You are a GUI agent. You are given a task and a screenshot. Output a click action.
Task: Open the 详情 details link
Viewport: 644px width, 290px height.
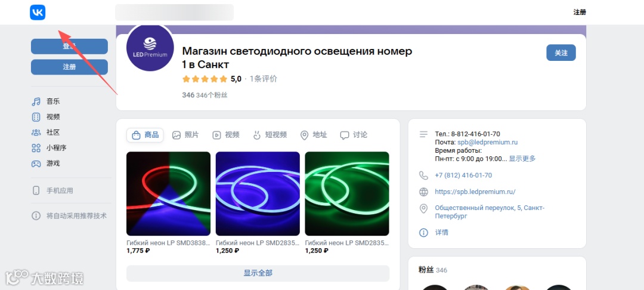click(441, 233)
